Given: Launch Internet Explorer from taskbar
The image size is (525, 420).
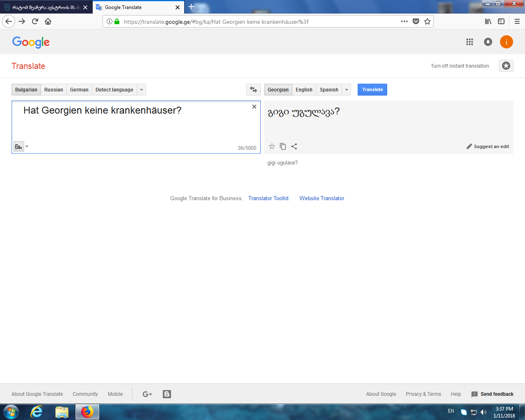Looking at the screenshot, I should pyautogui.click(x=37, y=412).
